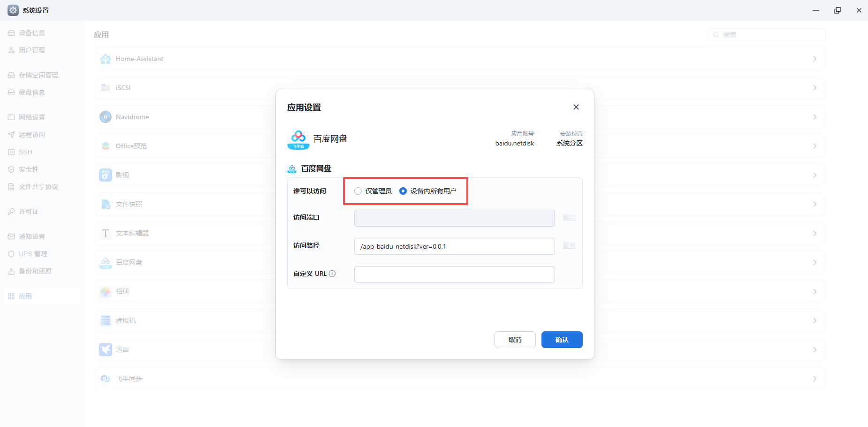The height and width of the screenshot is (427, 868).
Task: Click the 文本编辑器 app icon
Action: click(x=106, y=233)
